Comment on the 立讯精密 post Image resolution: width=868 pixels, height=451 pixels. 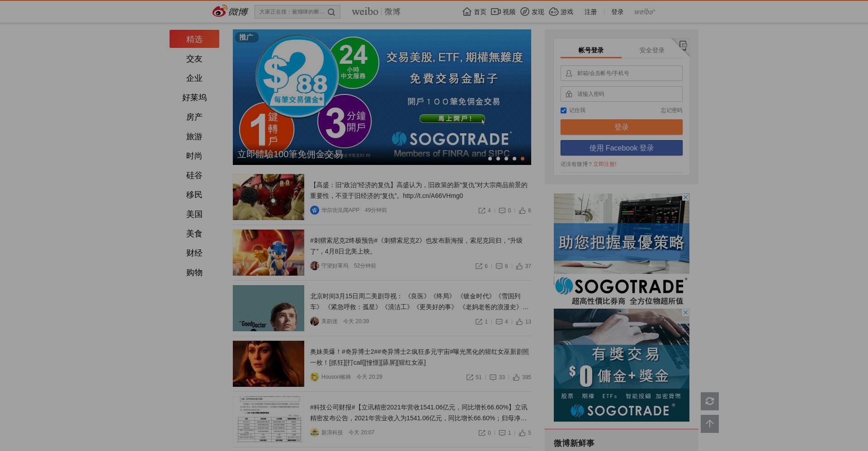pos(502,433)
